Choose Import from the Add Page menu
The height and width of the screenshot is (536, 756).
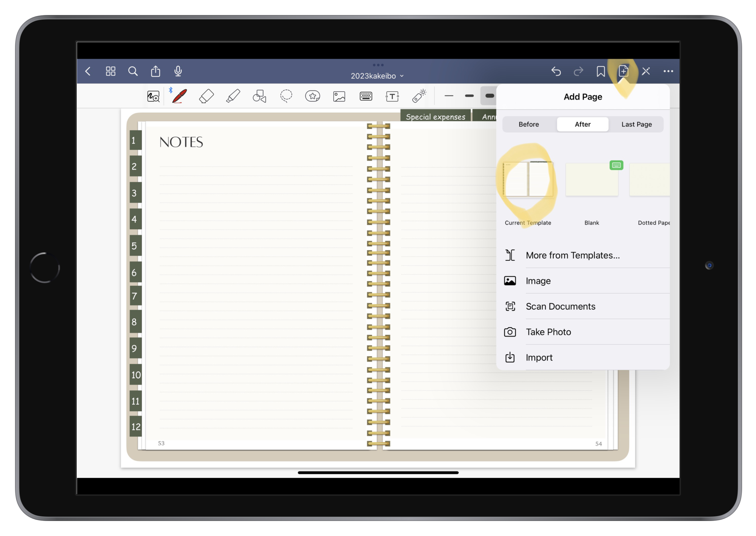coord(539,357)
